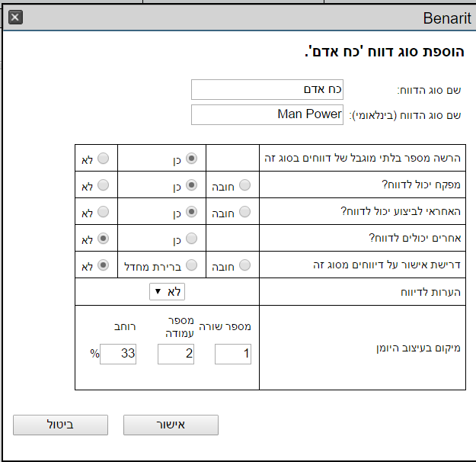Select 'כן' for allowing unlimited reports of this type
This screenshot has height=462, width=476.
tap(192, 159)
